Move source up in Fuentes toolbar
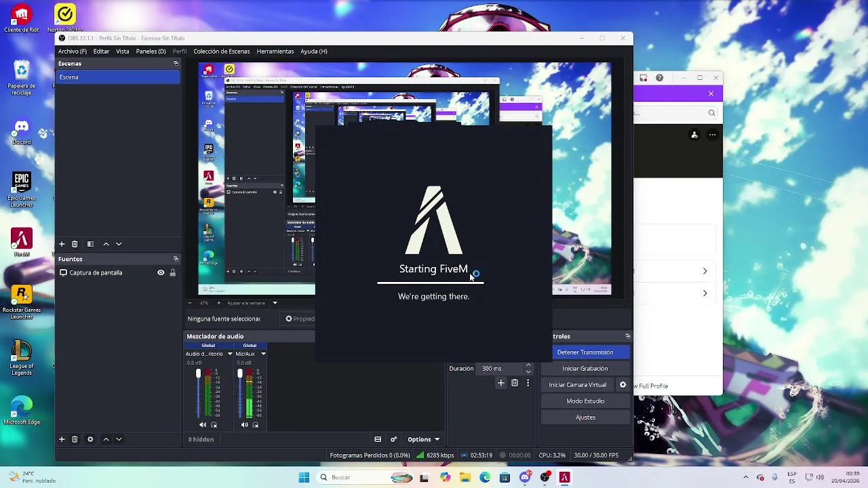The width and height of the screenshot is (868, 488). tap(106, 439)
